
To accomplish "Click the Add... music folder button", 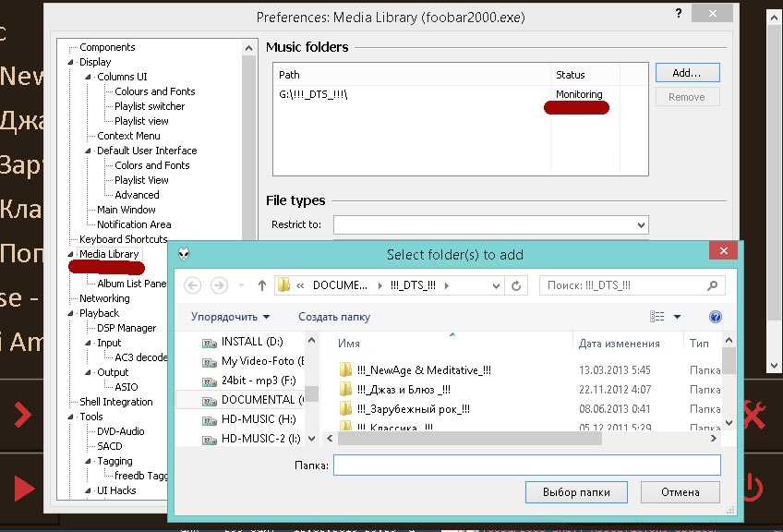I will point(687,73).
